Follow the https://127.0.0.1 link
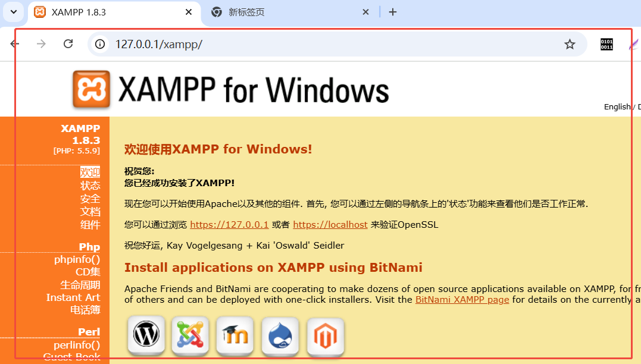 229,225
